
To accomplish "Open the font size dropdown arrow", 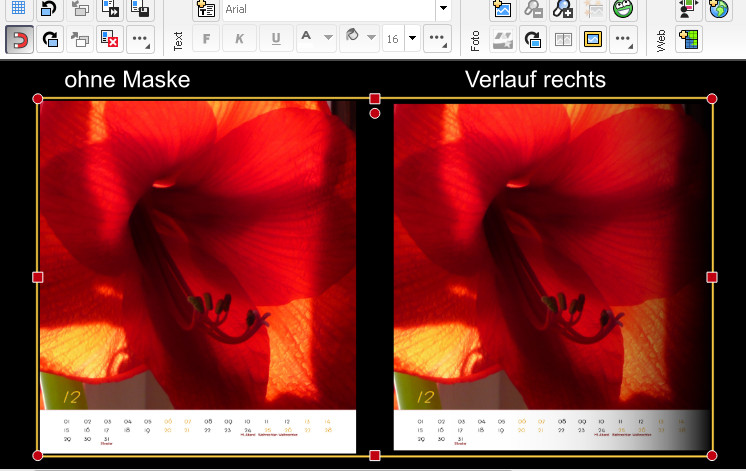I will click(x=412, y=38).
